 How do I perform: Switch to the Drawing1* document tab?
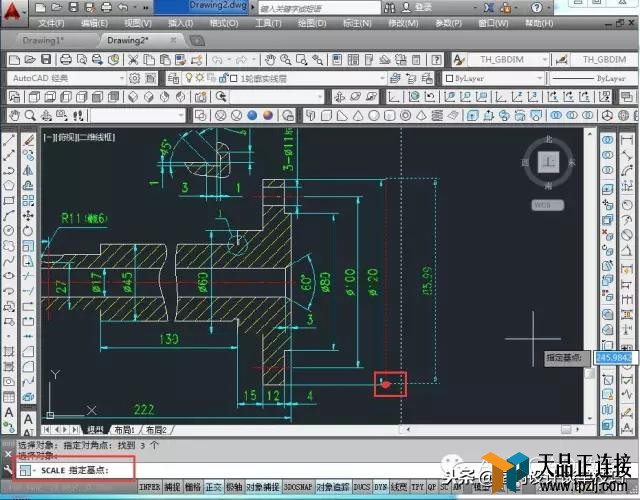43,40
